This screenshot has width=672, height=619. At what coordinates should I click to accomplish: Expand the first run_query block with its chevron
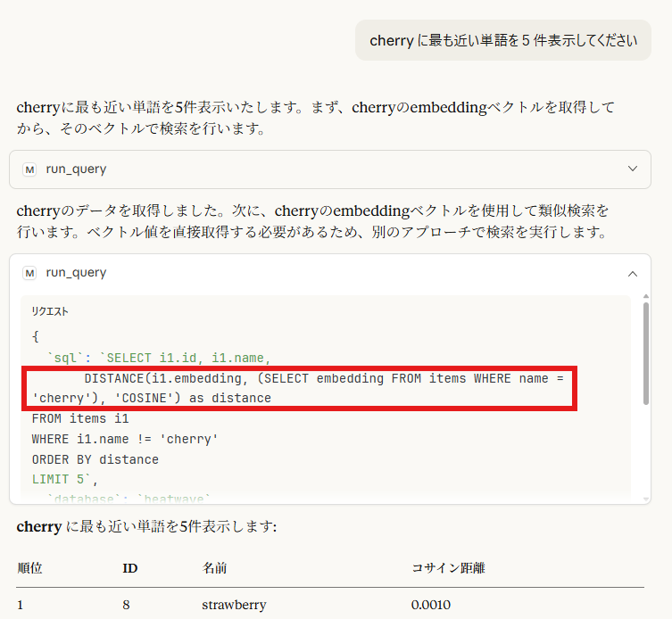pos(633,169)
